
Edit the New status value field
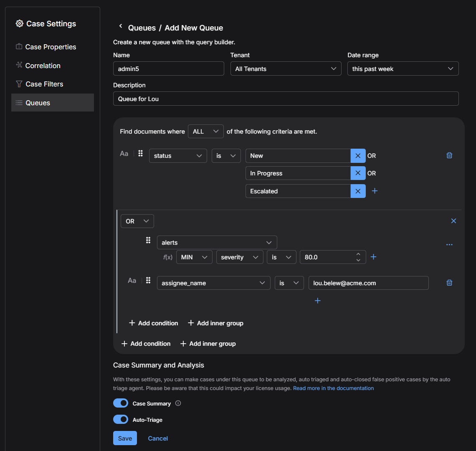[x=298, y=156]
